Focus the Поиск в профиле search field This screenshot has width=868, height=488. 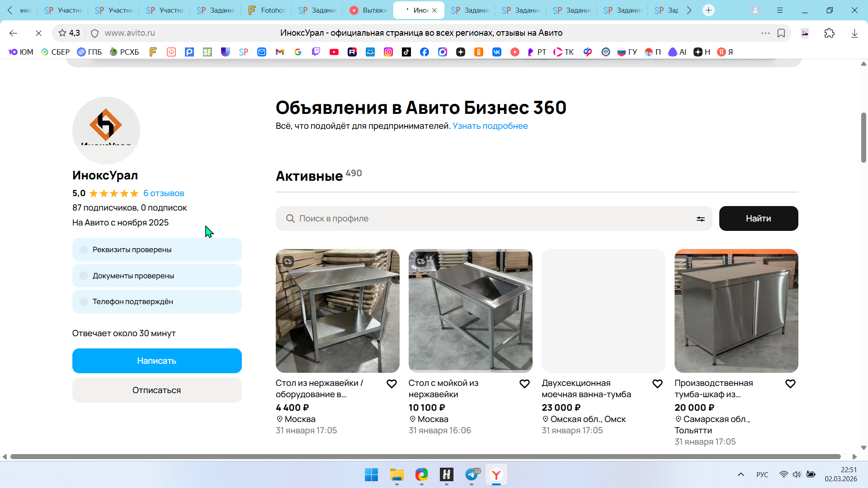tap(493, 219)
